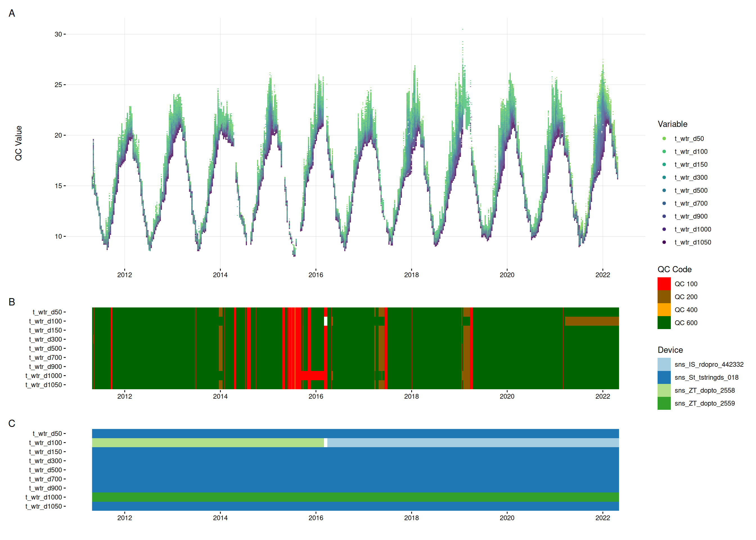Click the panel B letter label

point(12,302)
